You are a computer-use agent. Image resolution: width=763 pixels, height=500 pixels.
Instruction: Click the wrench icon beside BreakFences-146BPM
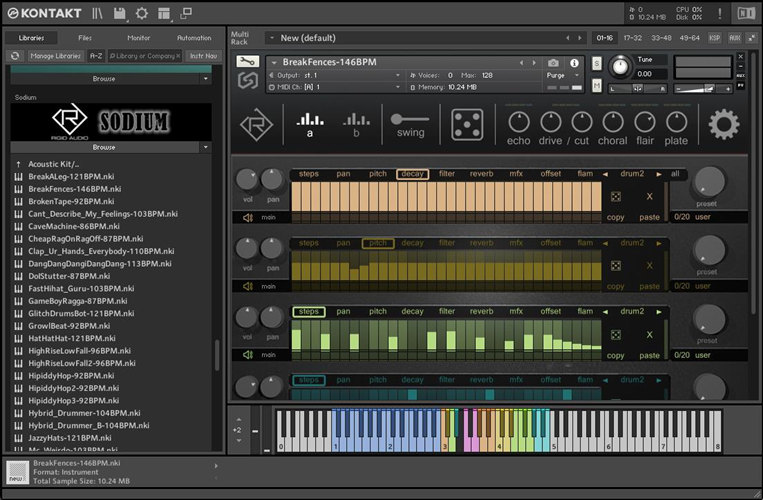(x=246, y=62)
